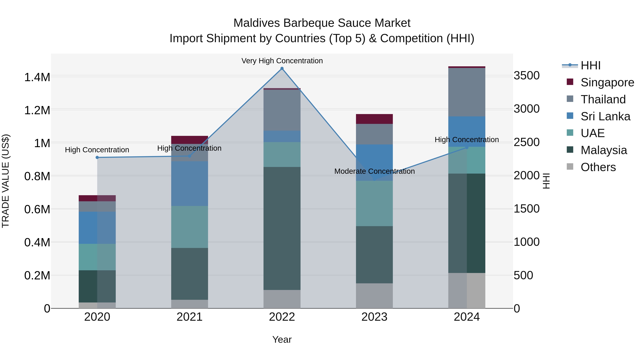Click the rotated 'HHI' right axis title
644x362 pixels.
[x=546, y=181]
